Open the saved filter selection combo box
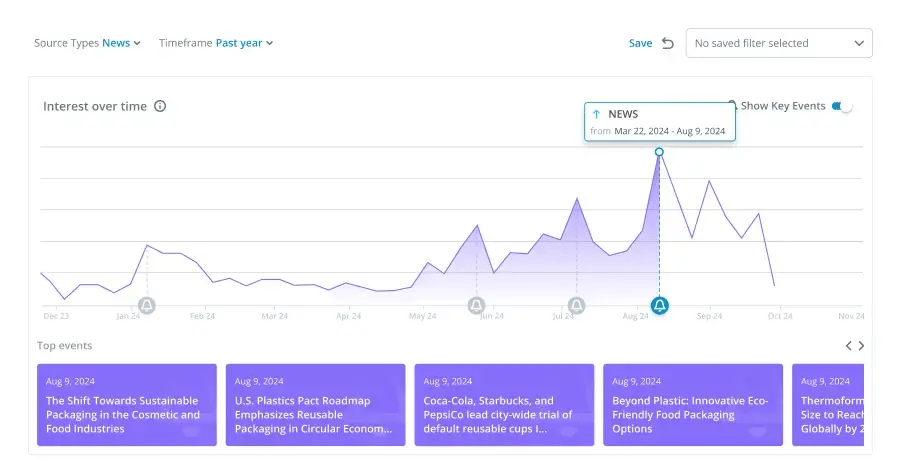Screen dimensions: 900x462 pyautogui.click(x=779, y=43)
